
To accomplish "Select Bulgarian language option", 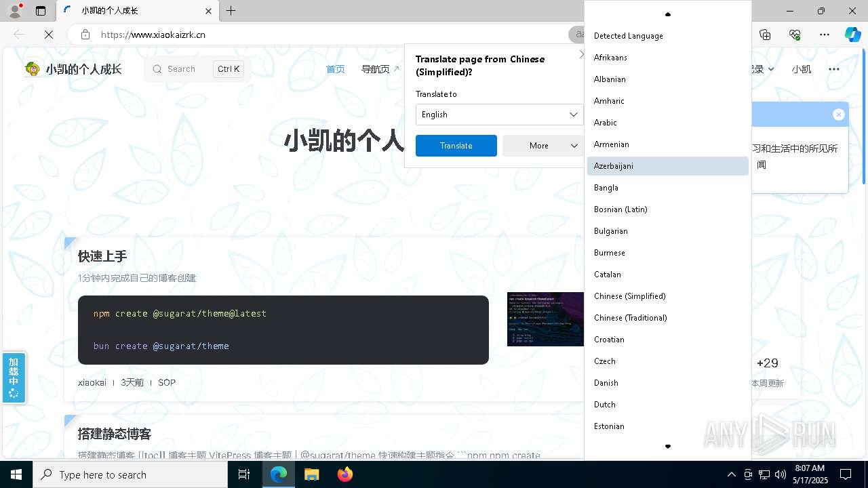I will (667, 231).
